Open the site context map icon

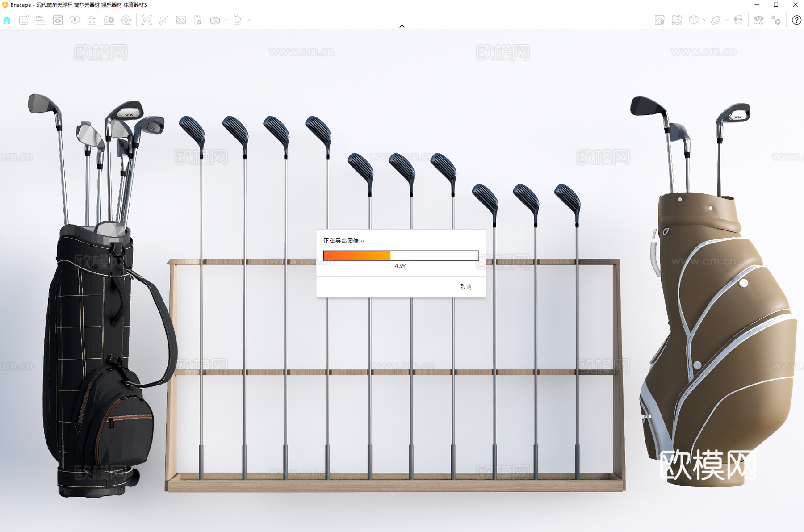[x=75, y=20]
